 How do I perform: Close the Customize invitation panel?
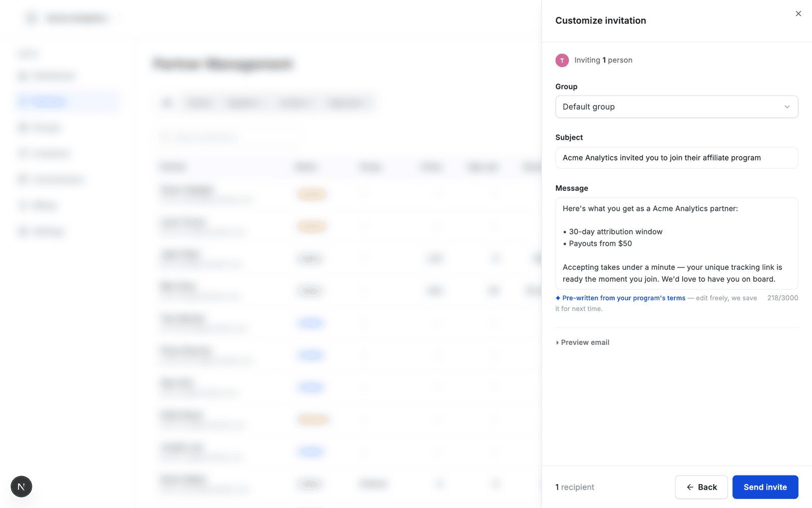[798, 14]
